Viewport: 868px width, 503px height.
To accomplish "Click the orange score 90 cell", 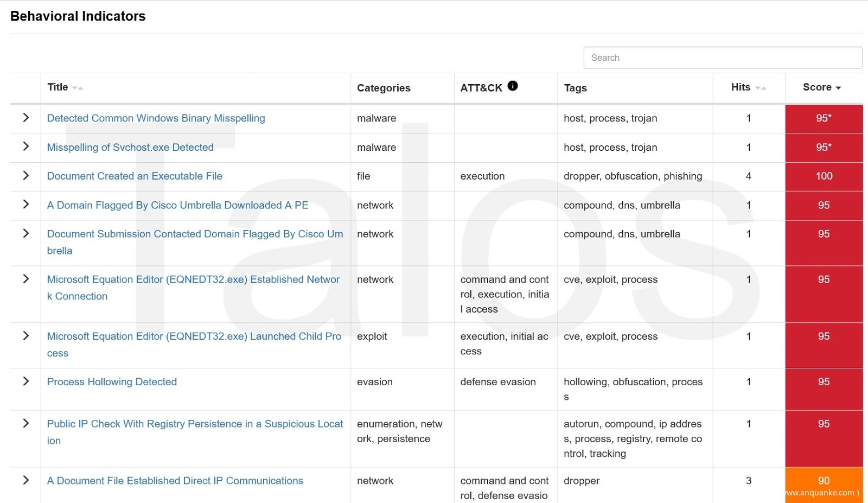I will pos(824,481).
